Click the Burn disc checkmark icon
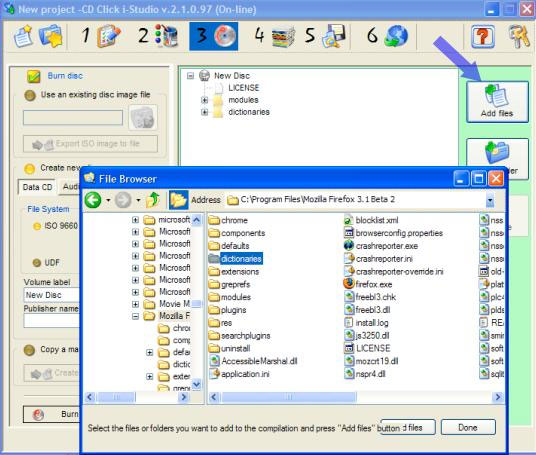The width and height of the screenshot is (536, 455). (34, 76)
